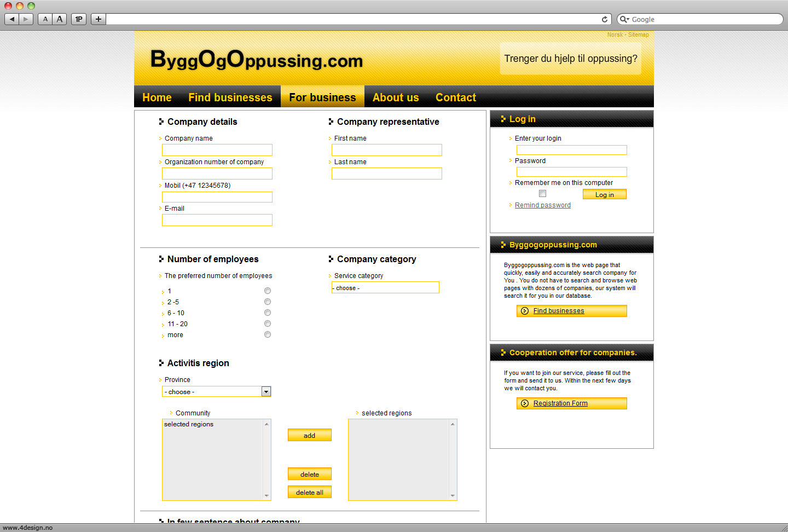Focus the Company name field
Image resolution: width=788 pixels, height=532 pixels.
[x=217, y=150]
